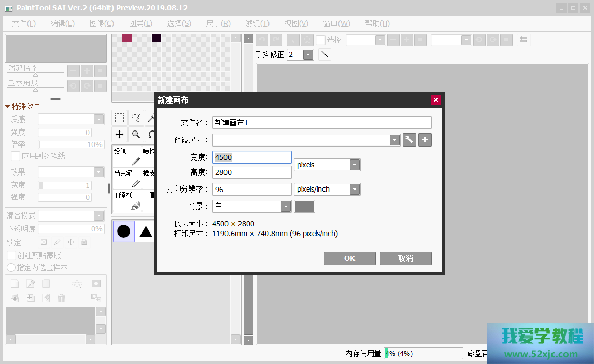Select the 指定为选区样本 radio button
Image resolution: width=594 pixels, height=364 pixels.
pos(11,267)
